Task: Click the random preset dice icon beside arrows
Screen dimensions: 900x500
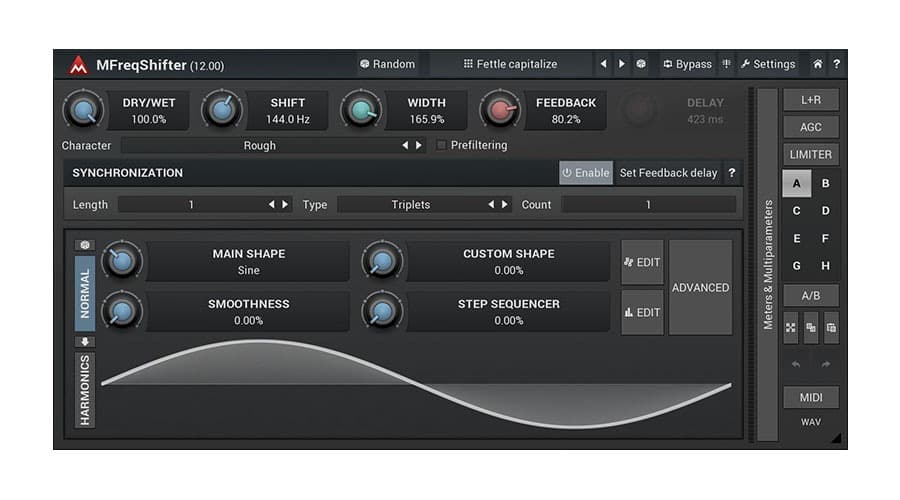Action: click(x=641, y=64)
